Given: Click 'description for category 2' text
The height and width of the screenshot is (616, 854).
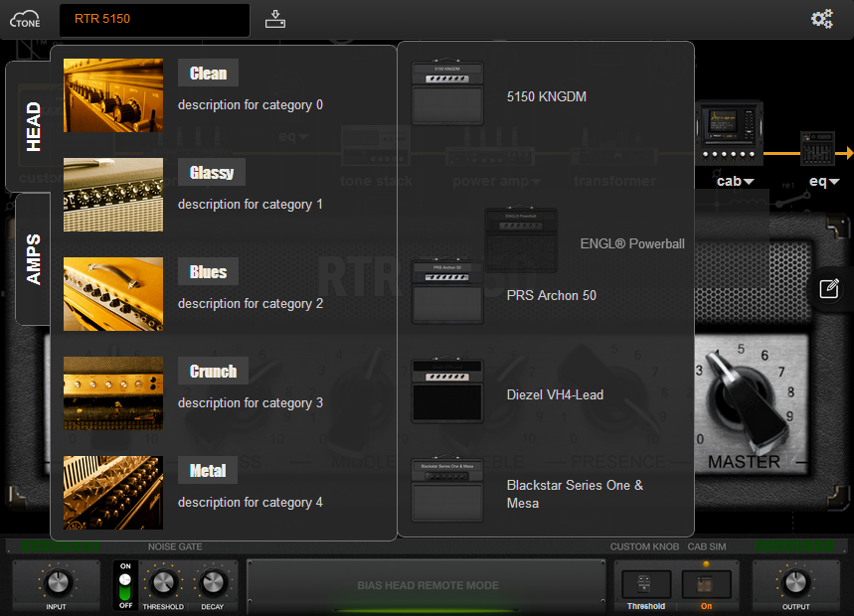Looking at the screenshot, I should (250, 304).
